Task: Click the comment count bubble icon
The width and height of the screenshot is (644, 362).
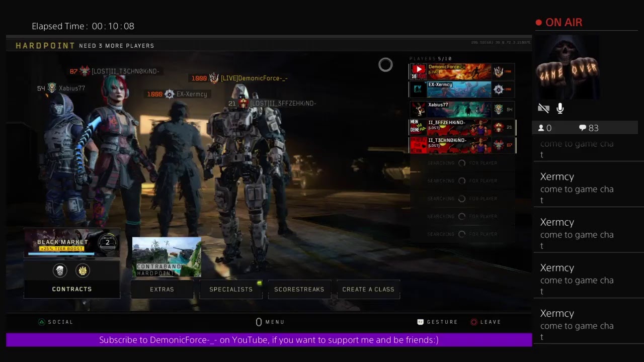Action: pos(583,128)
